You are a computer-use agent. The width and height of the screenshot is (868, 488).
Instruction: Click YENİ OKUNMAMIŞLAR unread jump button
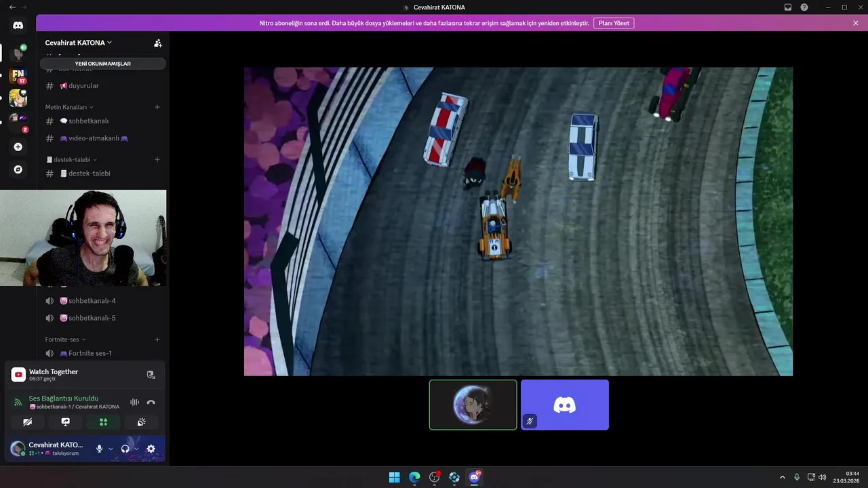(x=102, y=64)
